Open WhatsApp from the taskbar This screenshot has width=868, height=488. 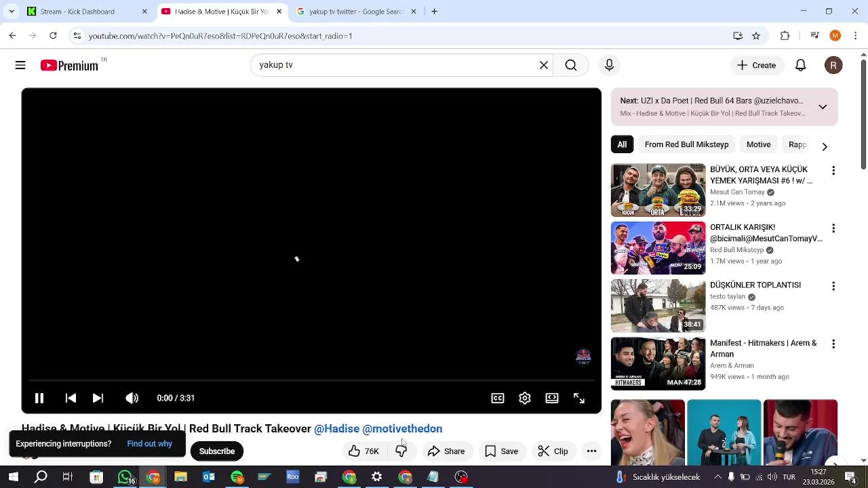(x=125, y=477)
